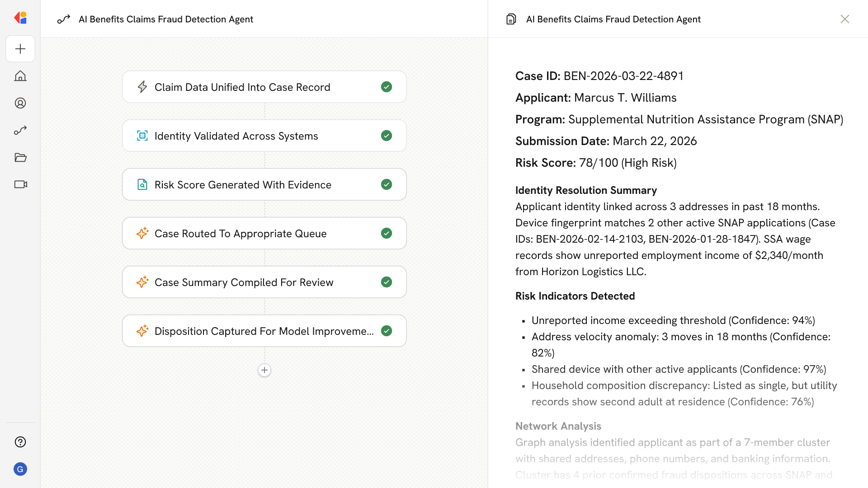The image size is (868, 488).
Task: Click the green checkmark on Identity Validated step
Action: coord(387,136)
